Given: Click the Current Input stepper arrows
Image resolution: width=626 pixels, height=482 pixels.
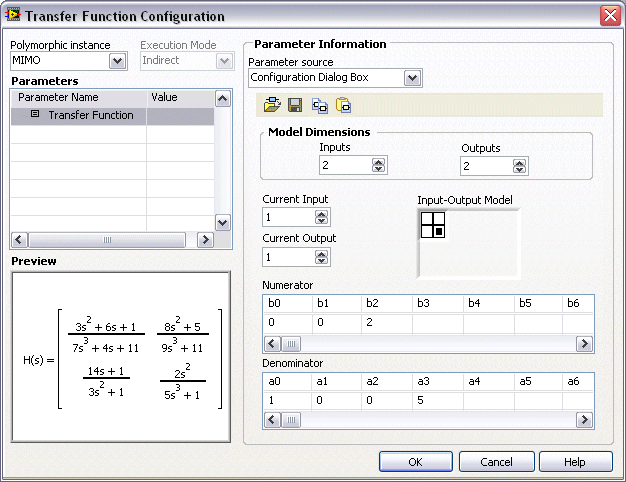Looking at the screenshot, I should pyautogui.click(x=321, y=217).
